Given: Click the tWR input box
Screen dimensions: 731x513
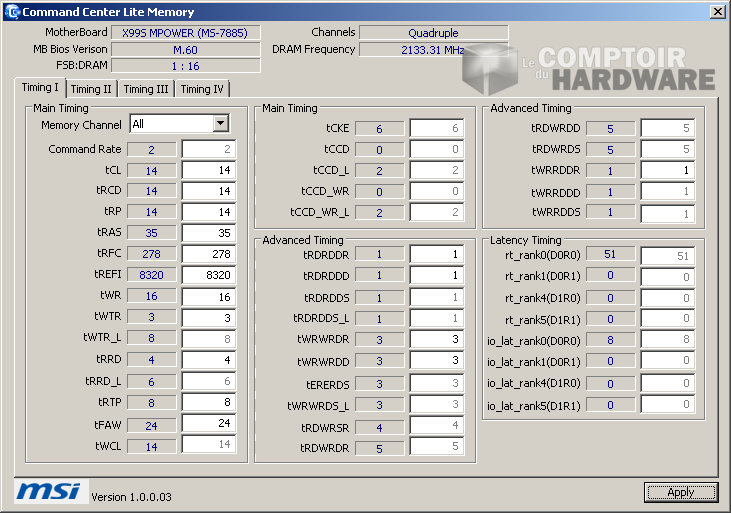Looking at the screenshot, I should coord(209,296).
